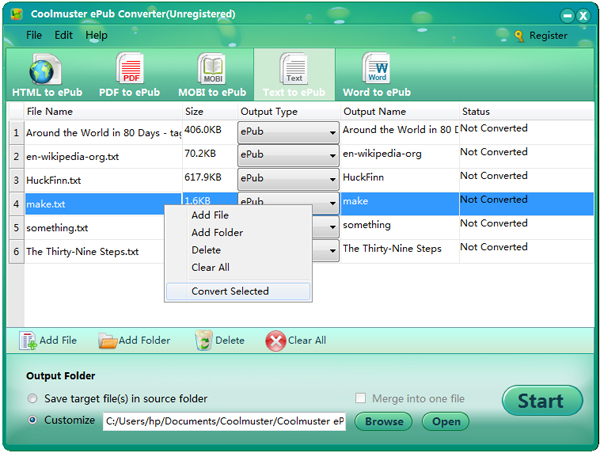
Task: Select the Text to ePub icon
Action: (294, 69)
